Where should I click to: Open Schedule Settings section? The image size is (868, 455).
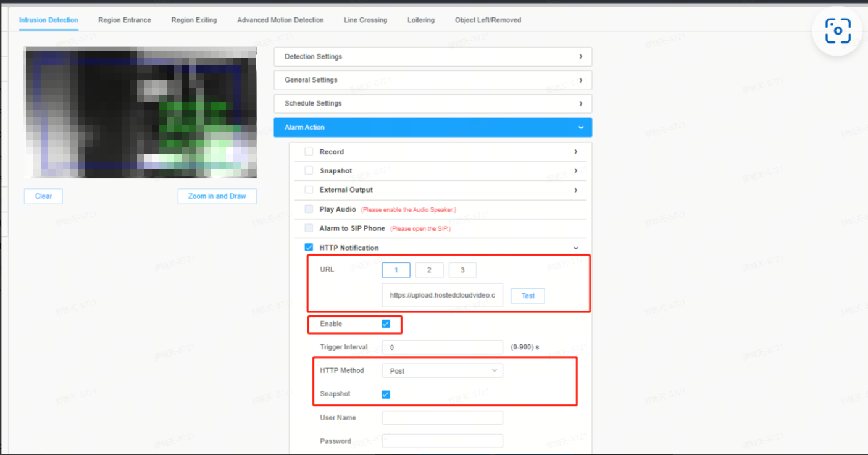(433, 104)
